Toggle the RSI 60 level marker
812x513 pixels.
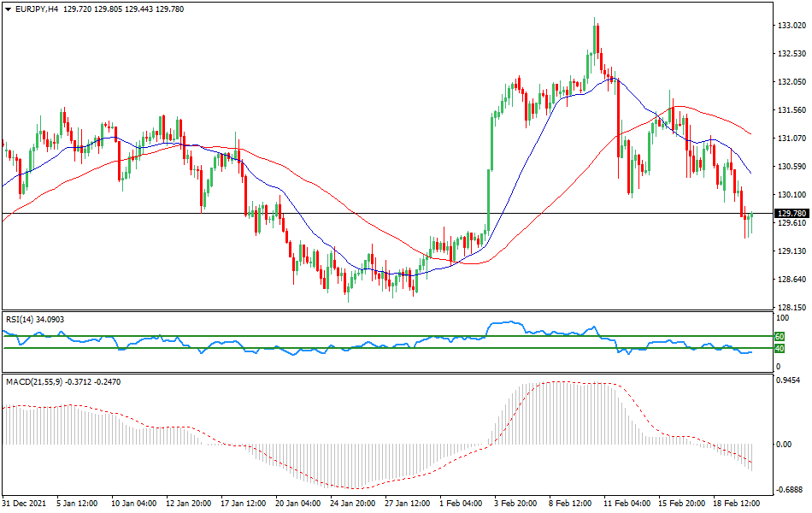pos(780,337)
